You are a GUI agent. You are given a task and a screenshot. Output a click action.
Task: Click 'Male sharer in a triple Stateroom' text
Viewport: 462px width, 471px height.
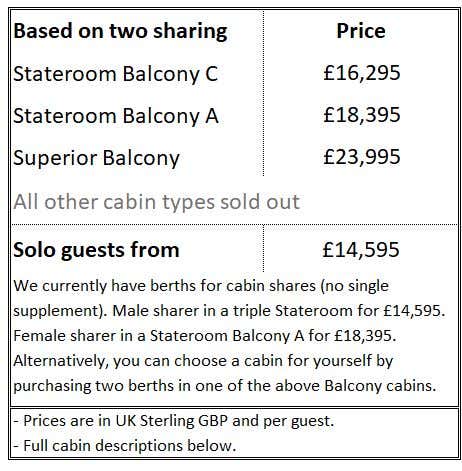(x=232, y=311)
